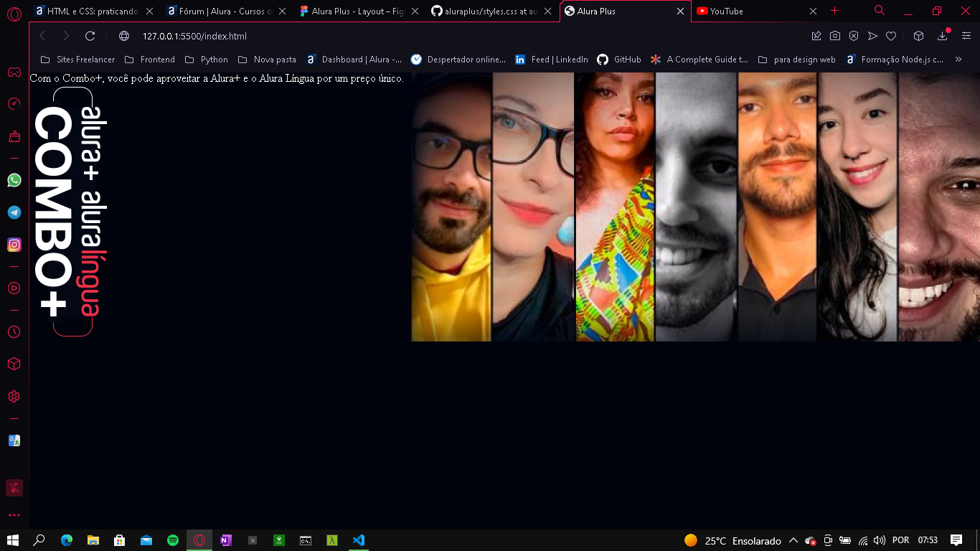Screen dimensions: 980x551
Task: Open Settings gear in sidebar
Action: 14,397
